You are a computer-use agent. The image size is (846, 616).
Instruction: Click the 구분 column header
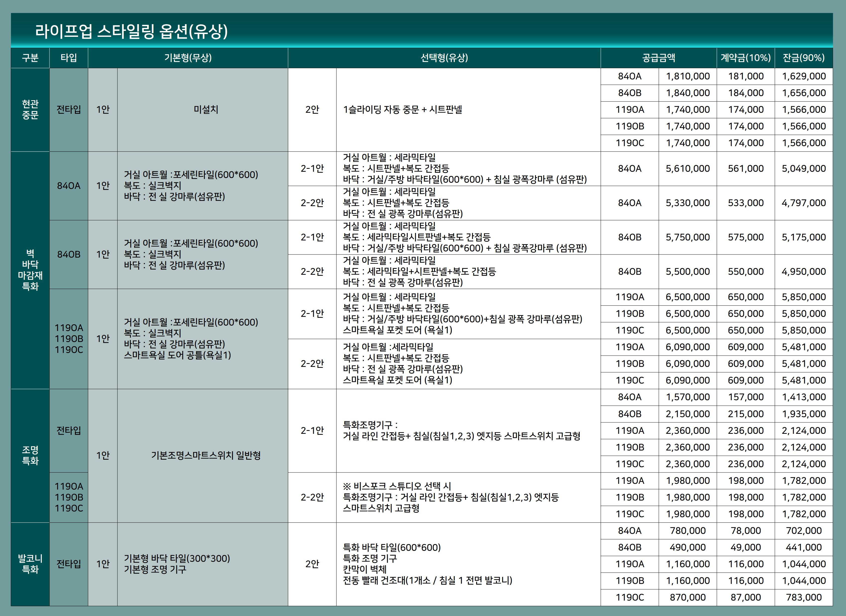click(30, 58)
